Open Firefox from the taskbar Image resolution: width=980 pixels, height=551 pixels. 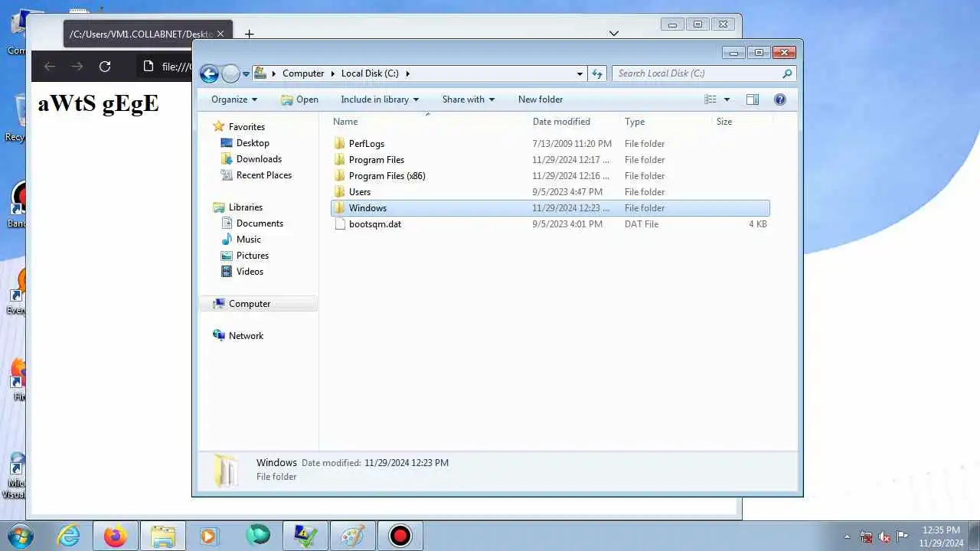(x=116, y=536)
